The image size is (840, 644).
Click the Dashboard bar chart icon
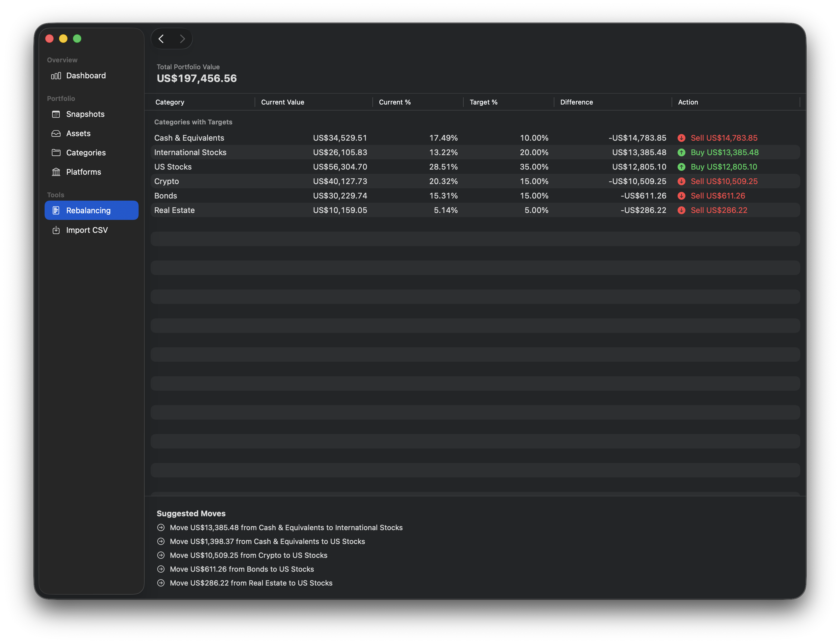click(x=56, y=76)
